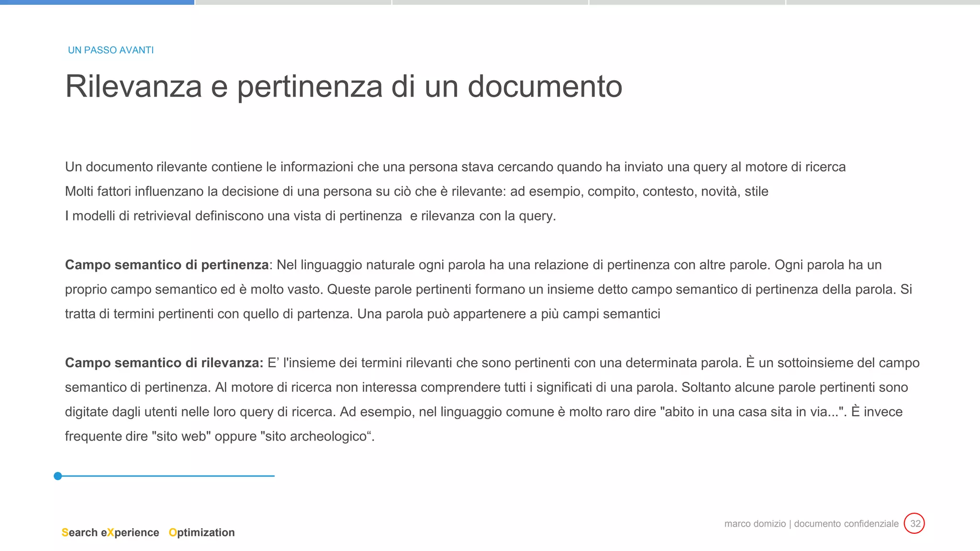Click the line starting 'tratta di termini pertinenti'
The width and height of the screenshot is (980, 551).
click(363, 314)
